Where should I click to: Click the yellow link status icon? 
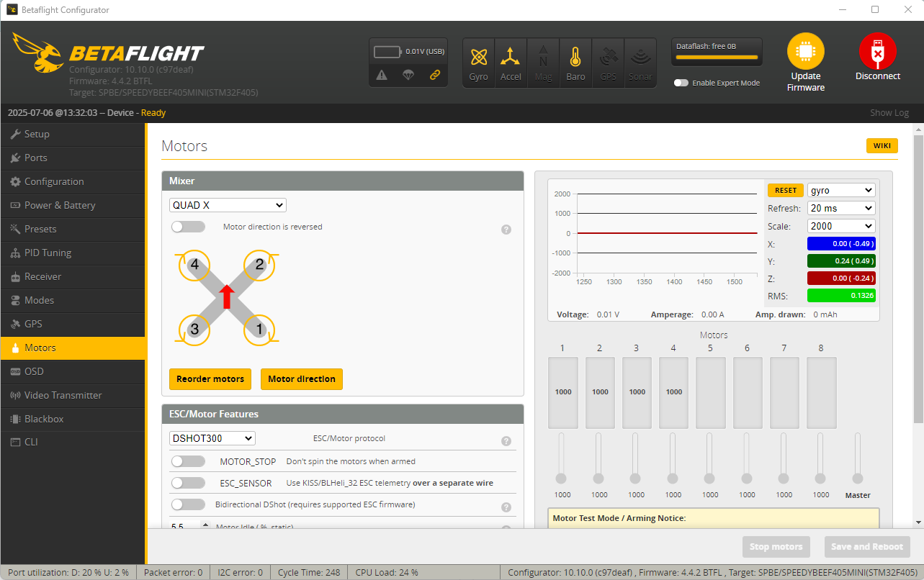[x=434, y=75]
